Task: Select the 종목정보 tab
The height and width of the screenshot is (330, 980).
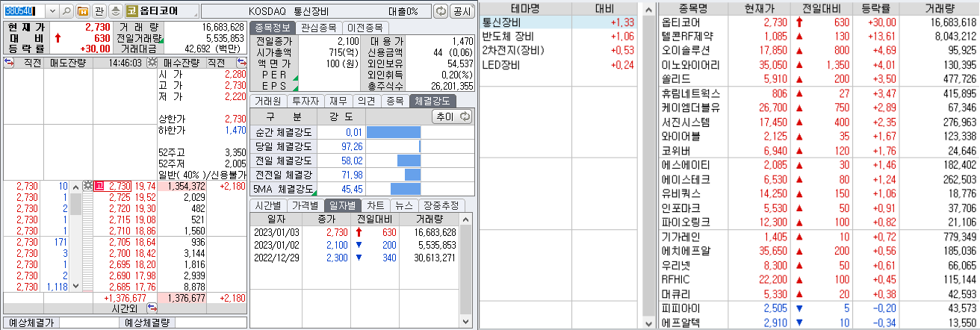Action: pos(274,27)
